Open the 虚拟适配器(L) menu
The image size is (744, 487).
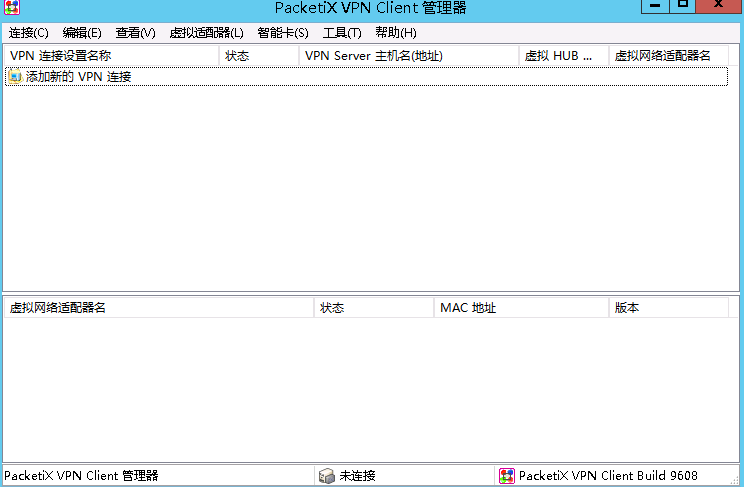206,33
